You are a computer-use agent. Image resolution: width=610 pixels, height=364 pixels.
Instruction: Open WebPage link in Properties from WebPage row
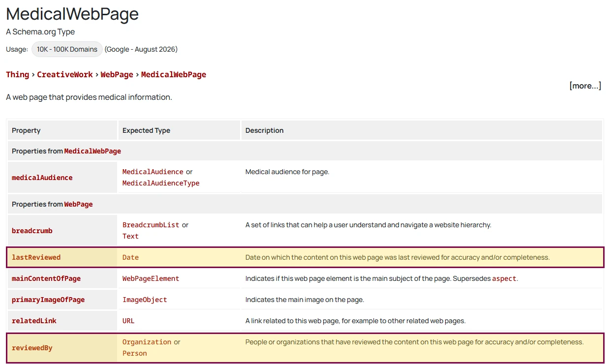pyautogui.click(x=79, y=204)
